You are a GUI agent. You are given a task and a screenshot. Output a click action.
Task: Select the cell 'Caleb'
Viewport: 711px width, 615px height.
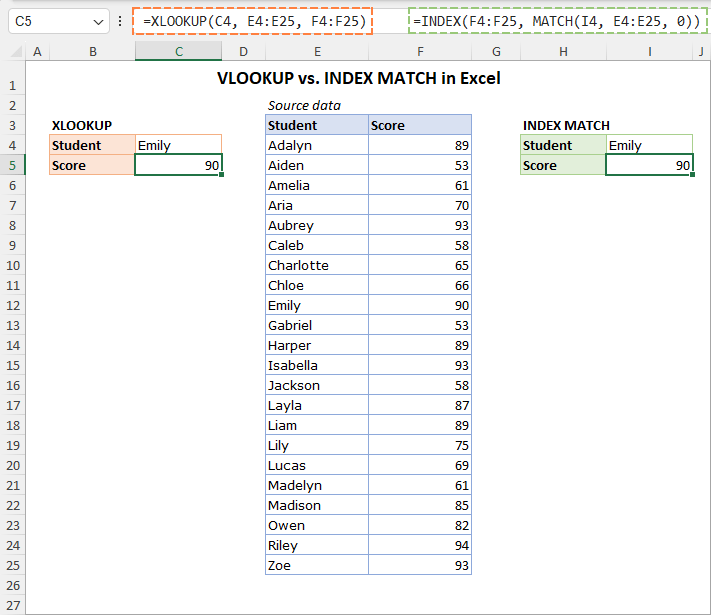coord(317,245)
